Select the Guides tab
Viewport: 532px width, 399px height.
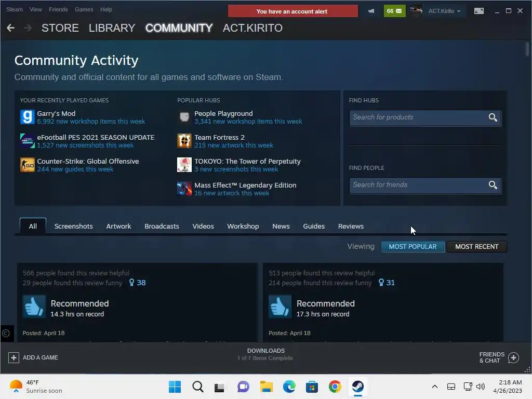(313, 226)
